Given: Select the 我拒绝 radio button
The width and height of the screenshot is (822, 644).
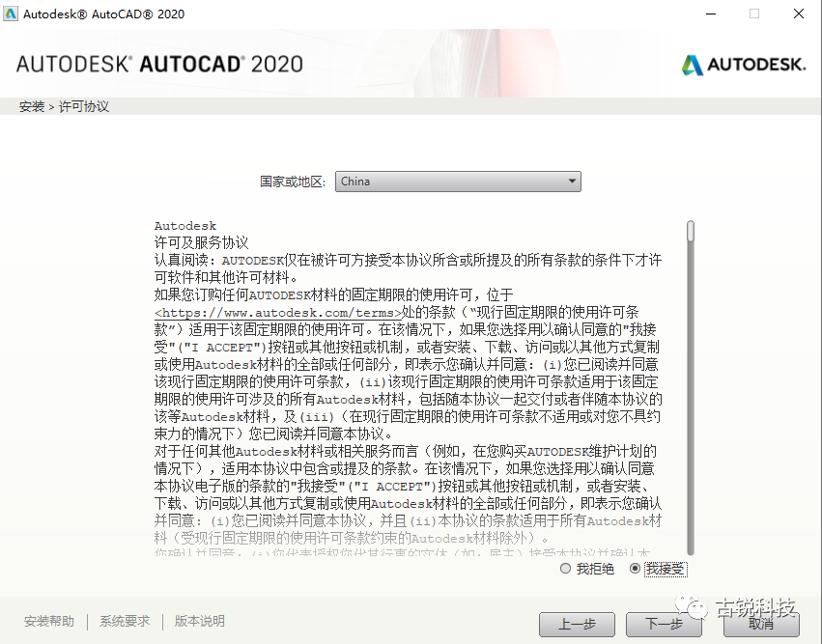Looking at the screenshot, I should pyautogui.click(x=564, y=569).
